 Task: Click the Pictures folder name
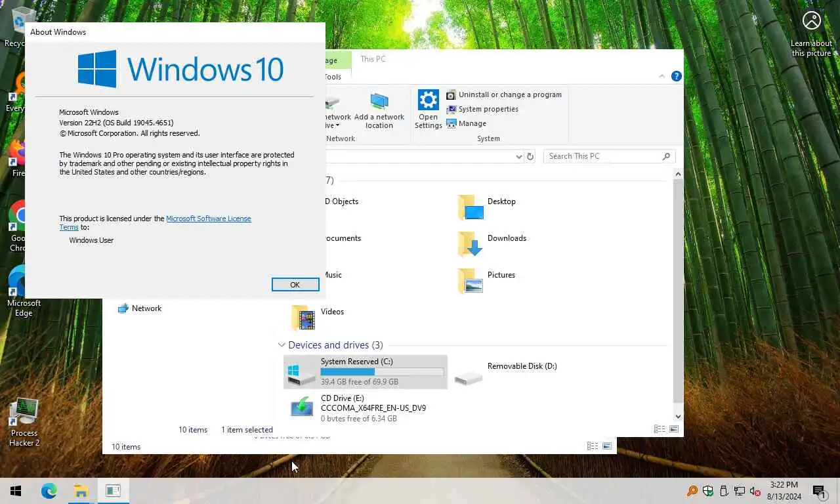point(501,275)
